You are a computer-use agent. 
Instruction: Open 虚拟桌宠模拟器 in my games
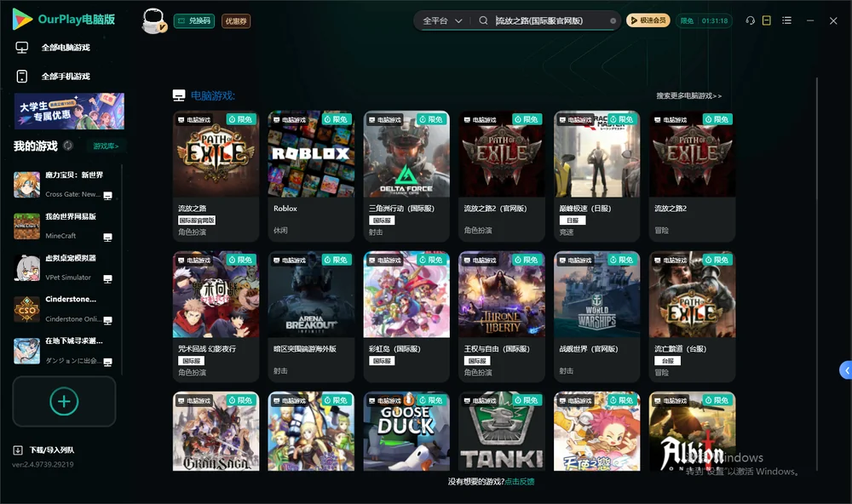[x=64, y=267]
